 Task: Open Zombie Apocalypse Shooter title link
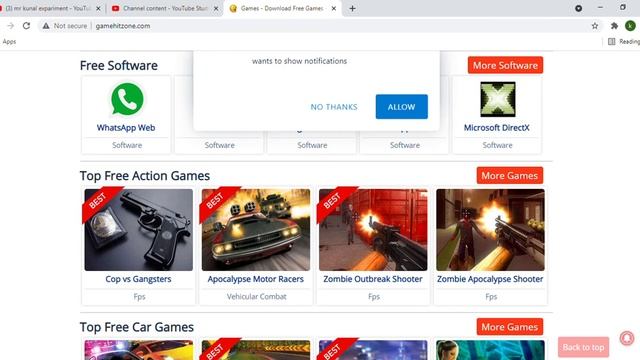pyautogui.click(x=490, y=279)
